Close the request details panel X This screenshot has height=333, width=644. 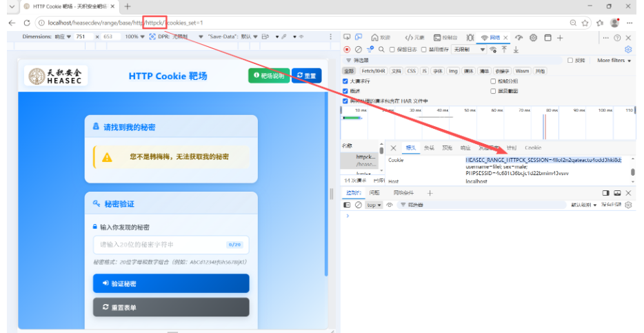(x=393, y=148)
